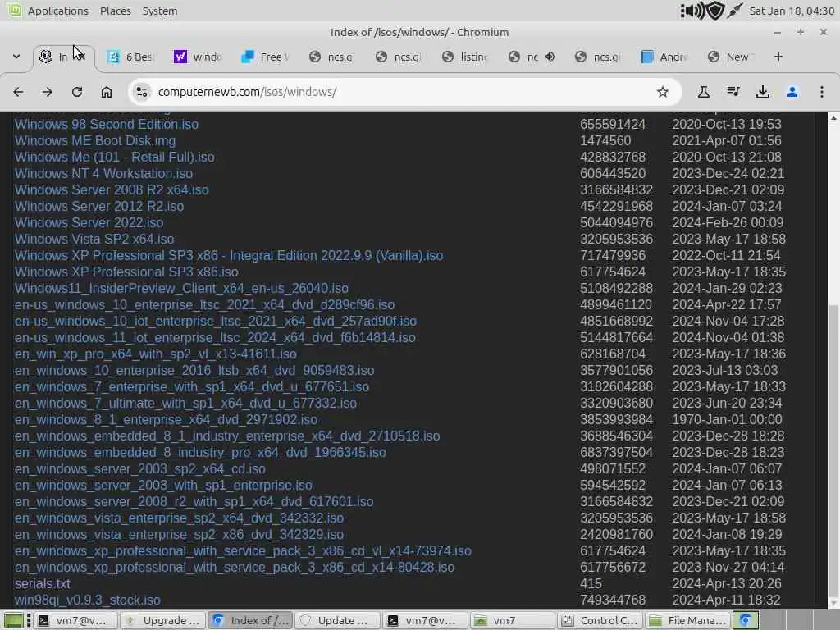Download Windows Vista SP2 x64.iso
Image resolution: width=840 pixels, height=630 pixels.
[94, 239]
